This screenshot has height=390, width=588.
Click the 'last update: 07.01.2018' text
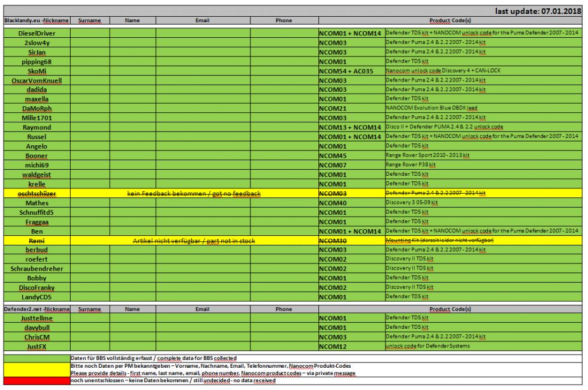click(x=538, y=11)
